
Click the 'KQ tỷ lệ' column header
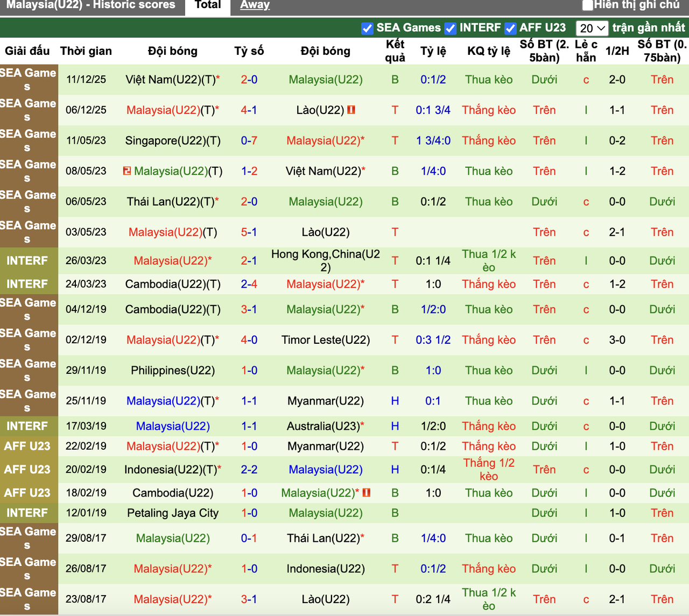(x=489, y=51)
